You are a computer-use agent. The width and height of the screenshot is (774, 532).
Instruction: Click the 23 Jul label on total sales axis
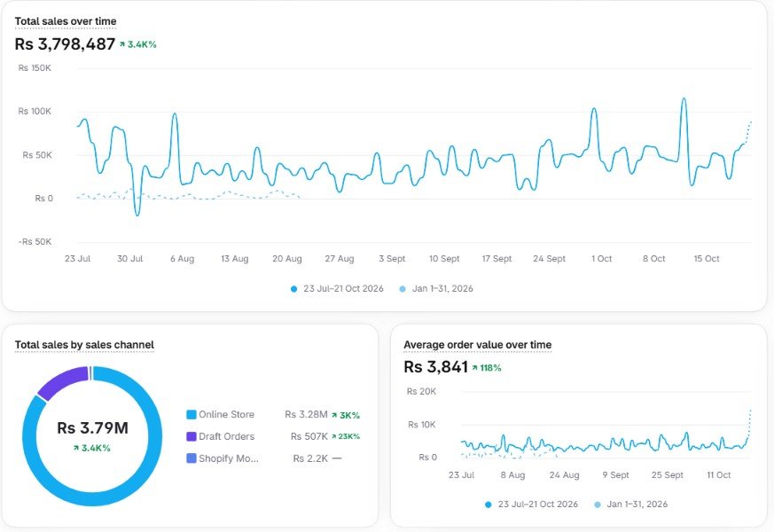(x=77, y=259)
